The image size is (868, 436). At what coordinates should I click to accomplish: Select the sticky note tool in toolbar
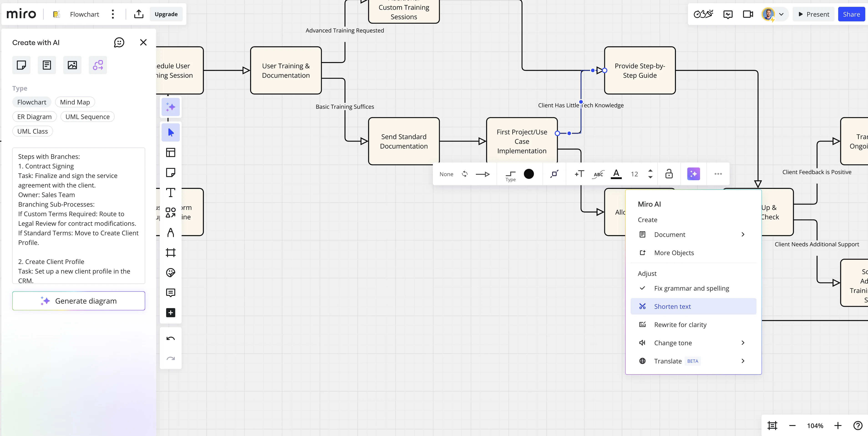coord(170,172)
